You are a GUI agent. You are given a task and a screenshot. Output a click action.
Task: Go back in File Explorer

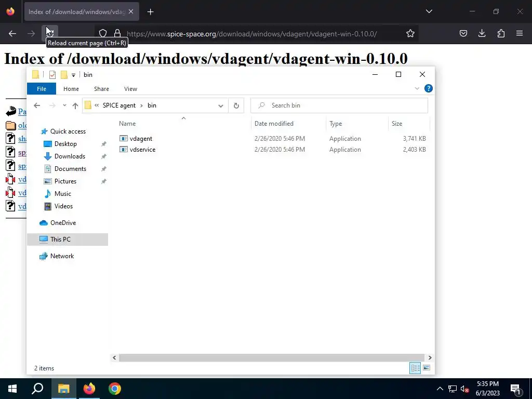pos(37,105)
